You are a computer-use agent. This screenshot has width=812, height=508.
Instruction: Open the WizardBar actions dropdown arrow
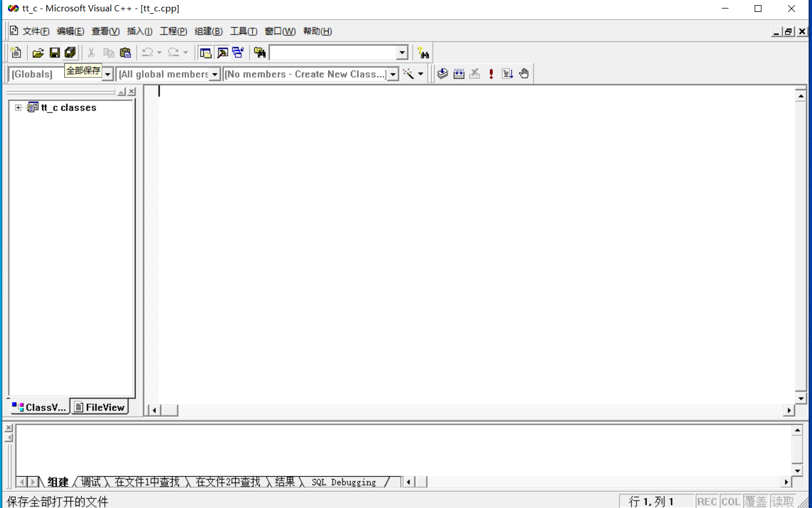coord(421,74)
